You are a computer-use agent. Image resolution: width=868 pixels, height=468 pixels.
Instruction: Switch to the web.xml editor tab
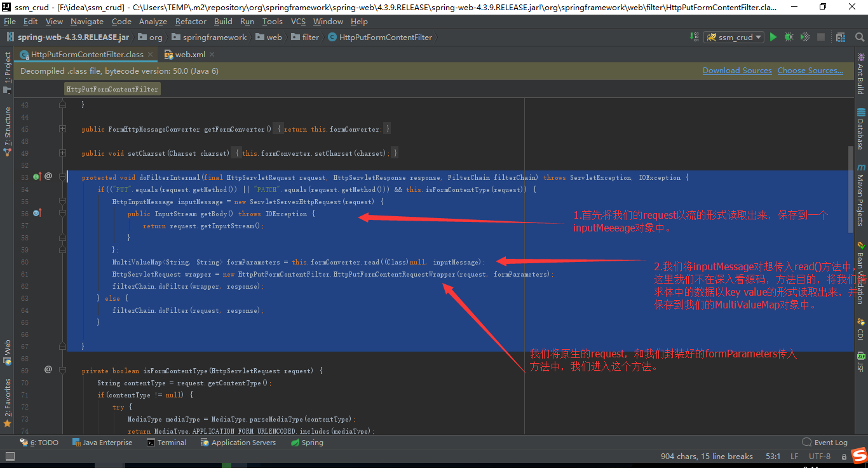pyautogui.click(x=189, y=54)
